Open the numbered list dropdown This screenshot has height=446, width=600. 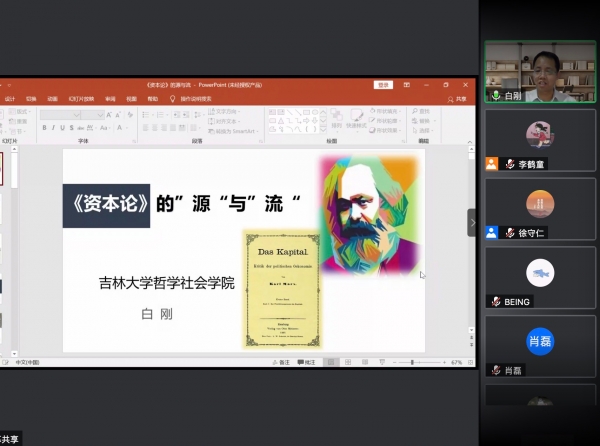[x=167, y=115]
